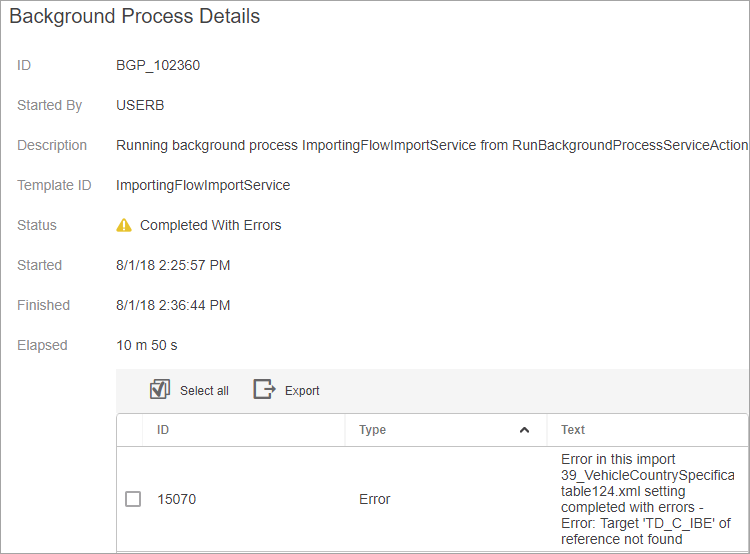Click the Text column header
Screen dimensions: 750x554
click(x=573, y=430)
